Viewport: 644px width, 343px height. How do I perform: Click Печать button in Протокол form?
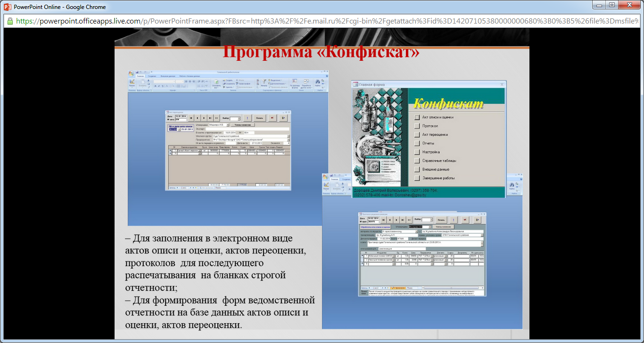[x=441, y=220]
